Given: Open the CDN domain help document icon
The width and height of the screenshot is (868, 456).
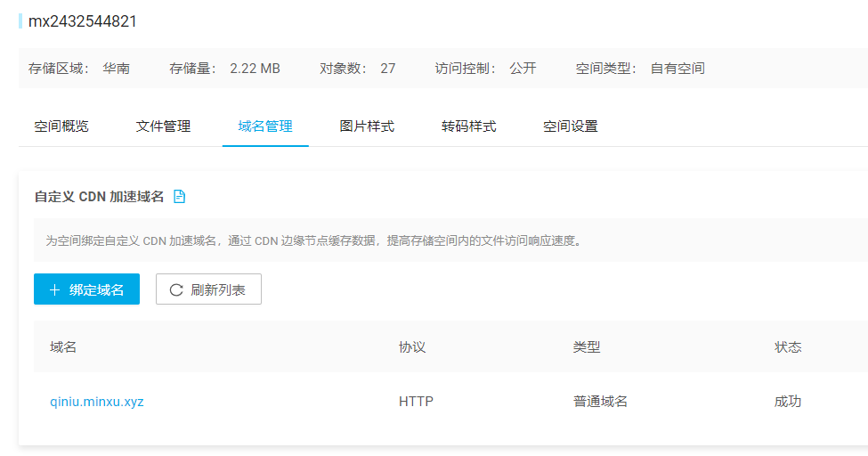Looking at the screenshot, I should tap(179, 197).
